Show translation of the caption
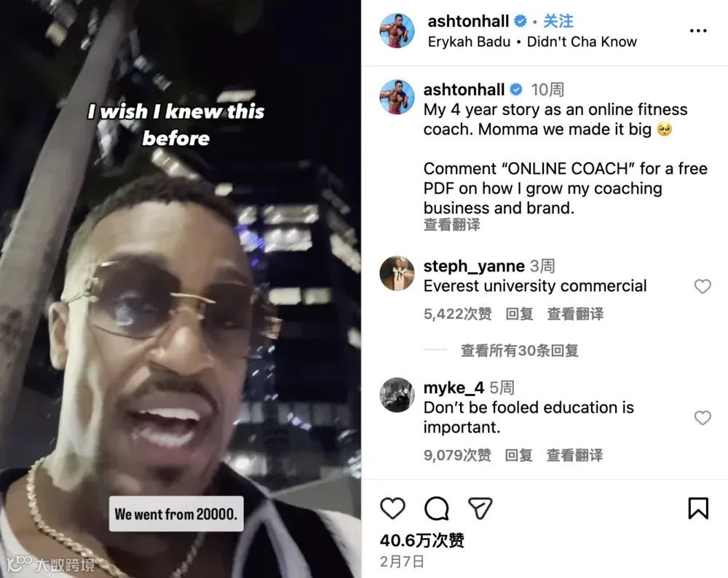This screenshot has width=728, height=578. (x=452, y=225)
